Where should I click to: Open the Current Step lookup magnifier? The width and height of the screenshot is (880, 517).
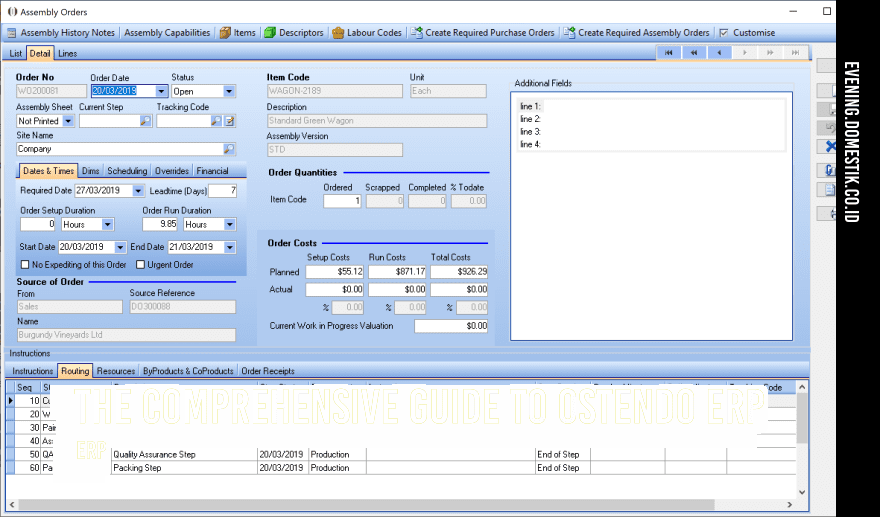tap(145, 121)
